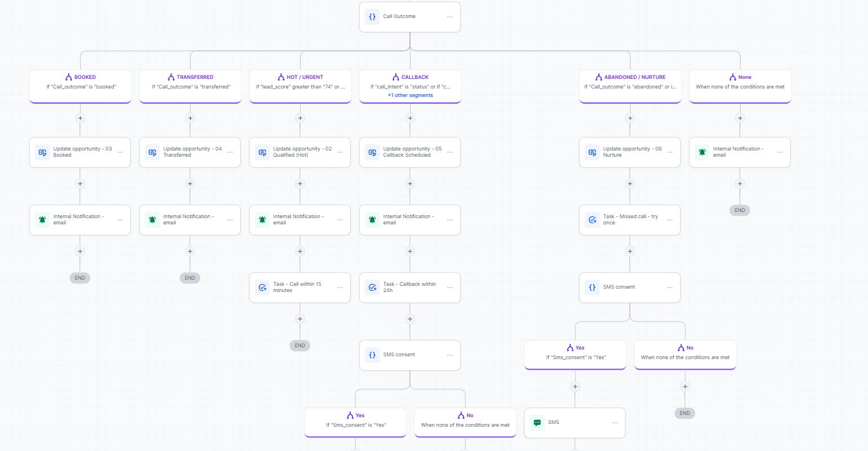868x451 pixels.
Task: Click the green SMS message icon
Action: pyautogui.click(x=537, y=423)
